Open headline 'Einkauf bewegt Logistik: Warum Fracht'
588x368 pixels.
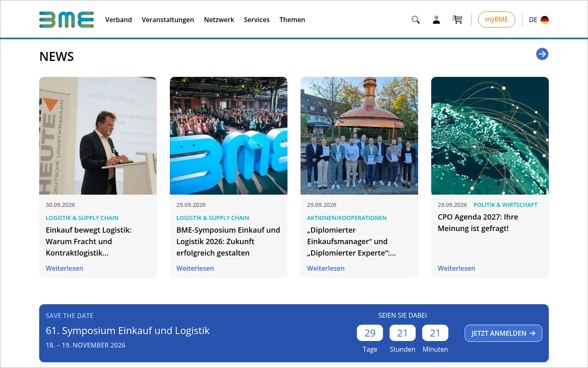(89, 241)
